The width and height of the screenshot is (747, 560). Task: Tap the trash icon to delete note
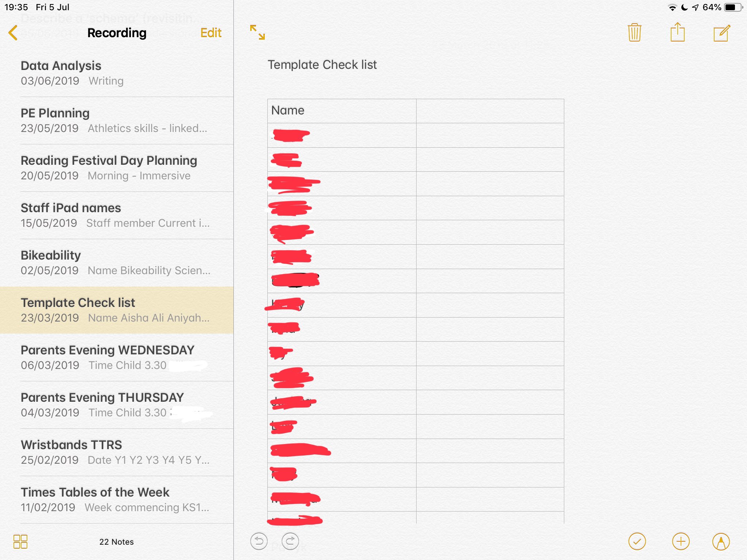pyautogui.click(x=634, y=33)
